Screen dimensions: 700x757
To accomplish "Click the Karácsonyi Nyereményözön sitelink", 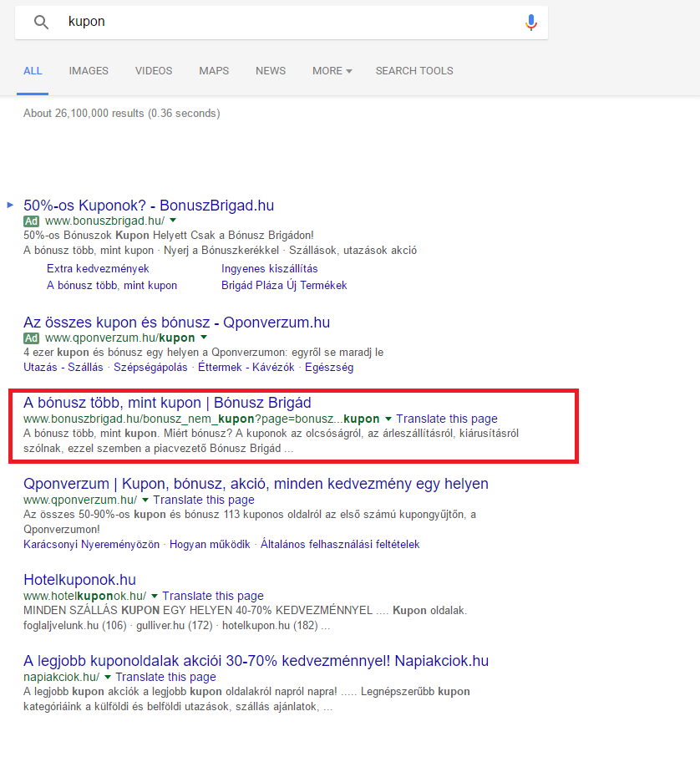I will [x=91, y=545].
